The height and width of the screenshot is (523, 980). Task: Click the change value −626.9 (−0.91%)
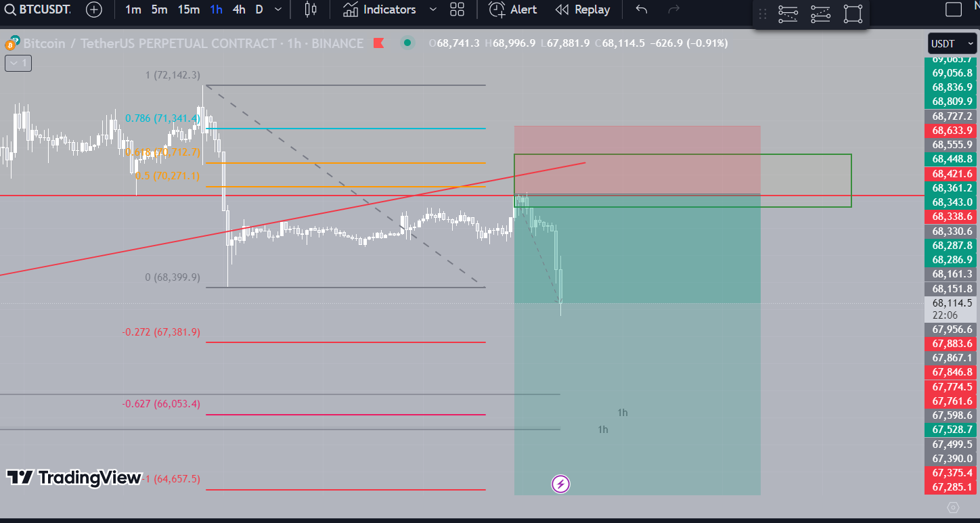tap(689, 43)
